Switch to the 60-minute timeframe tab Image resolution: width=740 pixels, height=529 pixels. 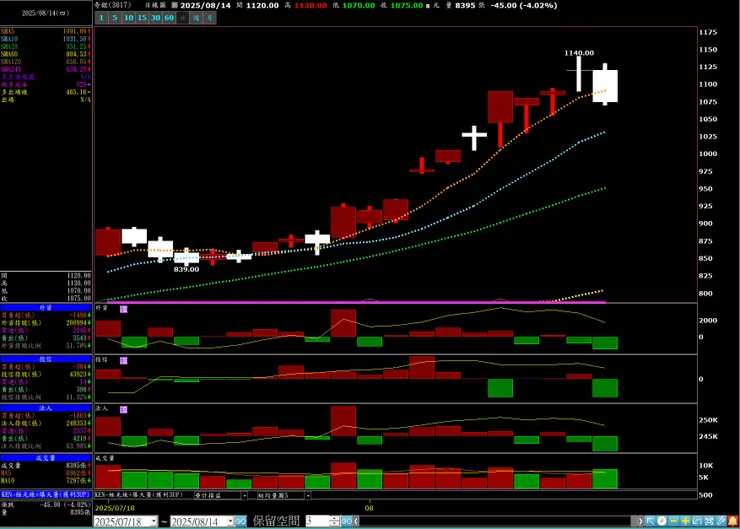[169, 18]
